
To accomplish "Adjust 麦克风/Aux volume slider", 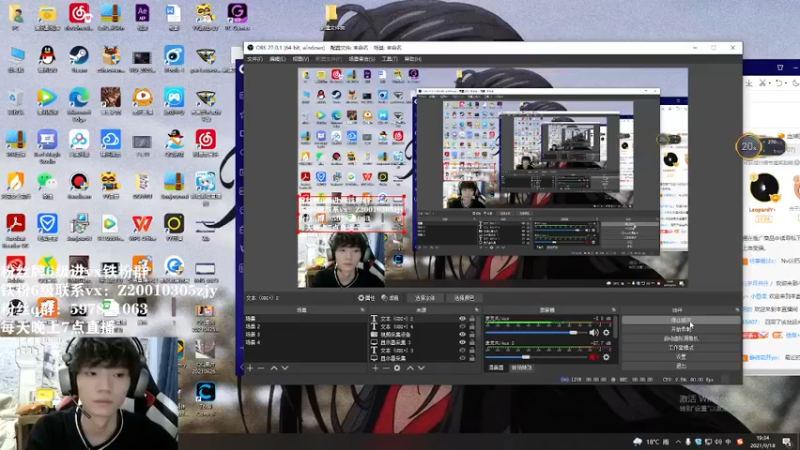I will coord(535,333).
